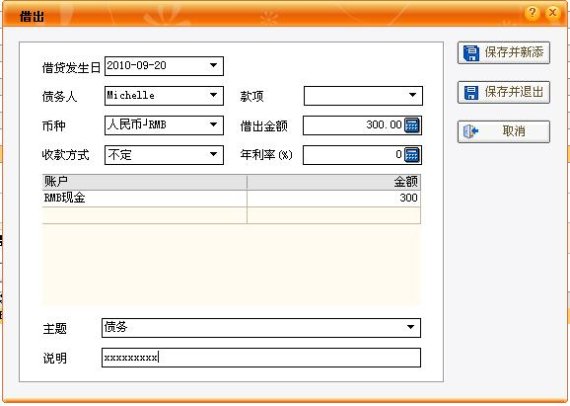The width and height of the screenshot is (570, 406).
Task: Select the RMB现金 account row
Action: tap(231, 198)
